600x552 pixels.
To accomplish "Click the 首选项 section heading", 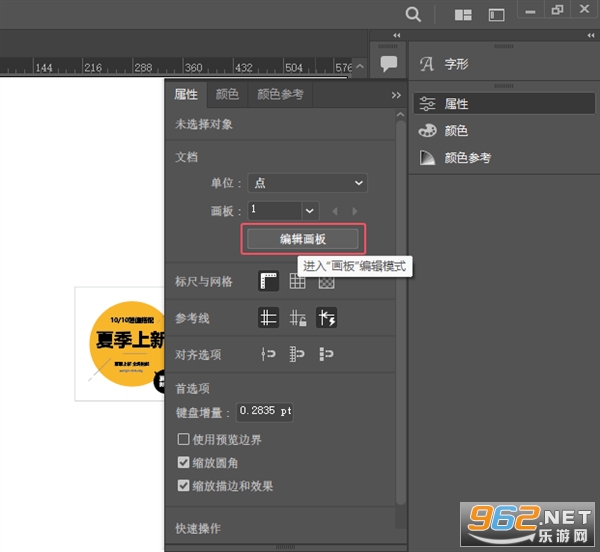I will (192, 389).
